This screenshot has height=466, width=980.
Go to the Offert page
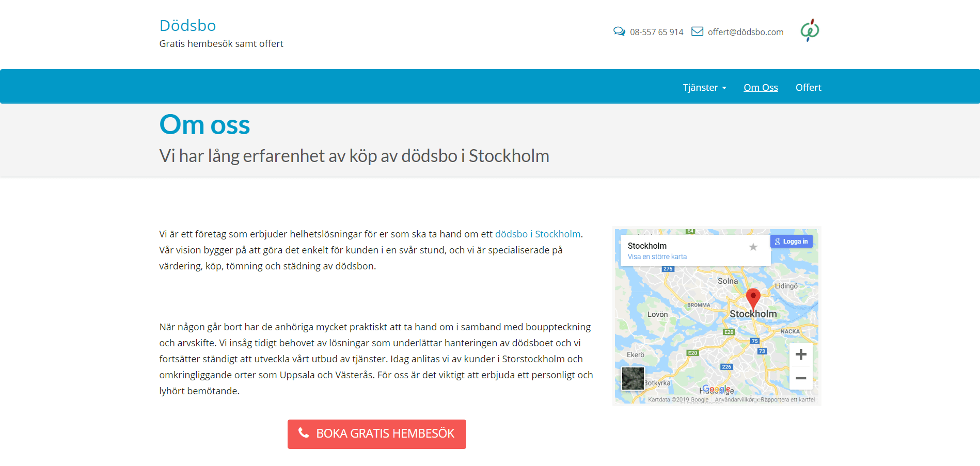pos(808,88)
